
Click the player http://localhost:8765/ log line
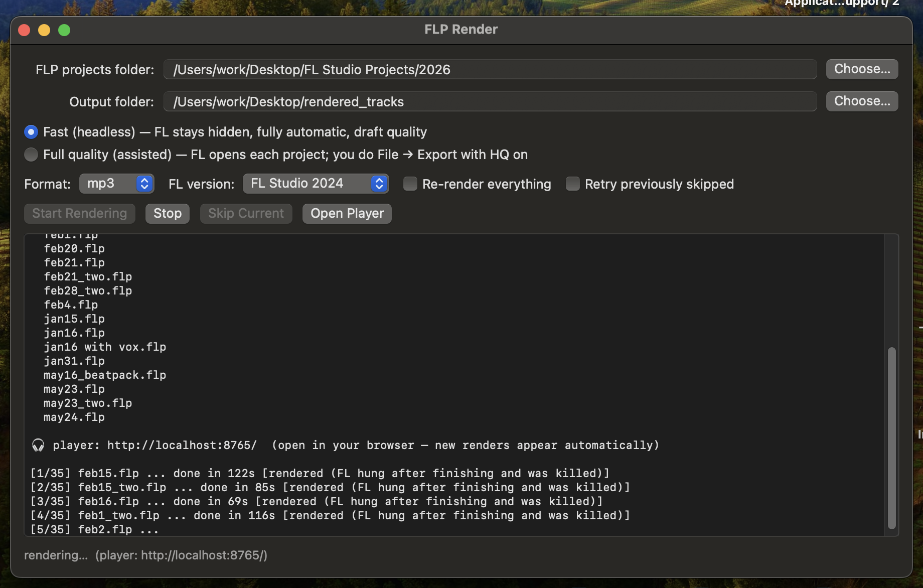345,445
